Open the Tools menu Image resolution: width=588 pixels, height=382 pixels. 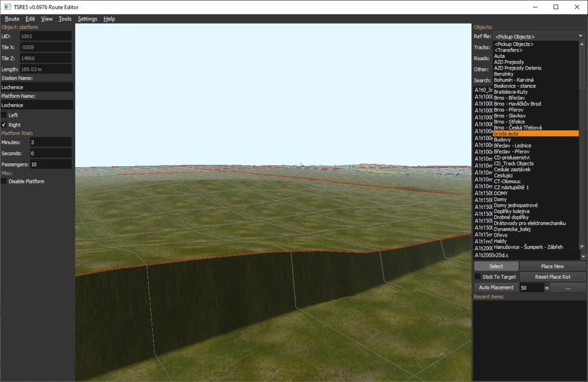[x=65, y=19]
